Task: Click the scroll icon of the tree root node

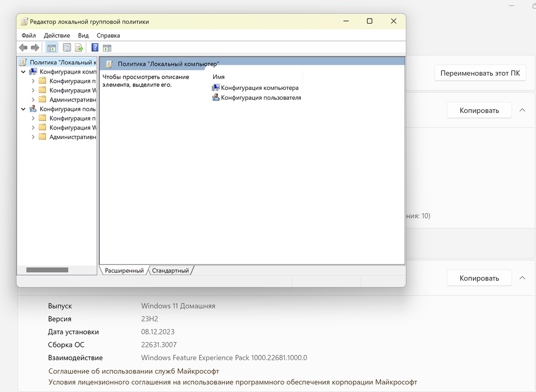Action: [x=23, y=62]
